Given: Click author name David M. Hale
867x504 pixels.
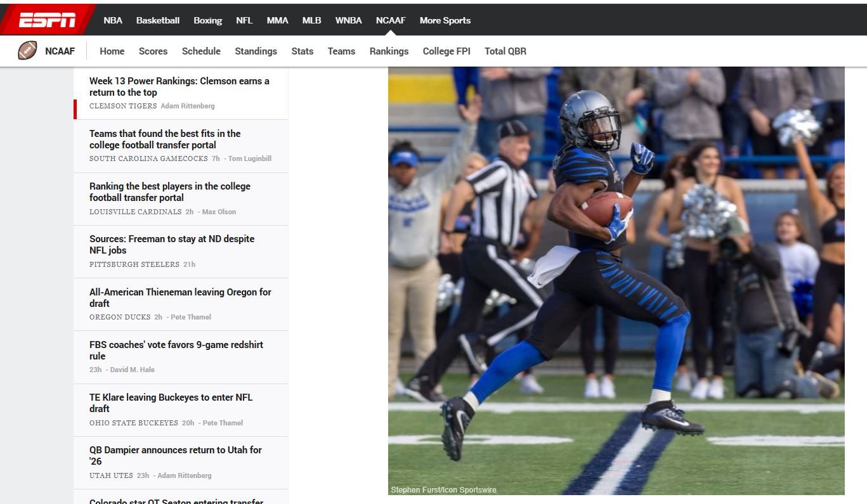Looking at the screenshot, I should pos(133,370).
